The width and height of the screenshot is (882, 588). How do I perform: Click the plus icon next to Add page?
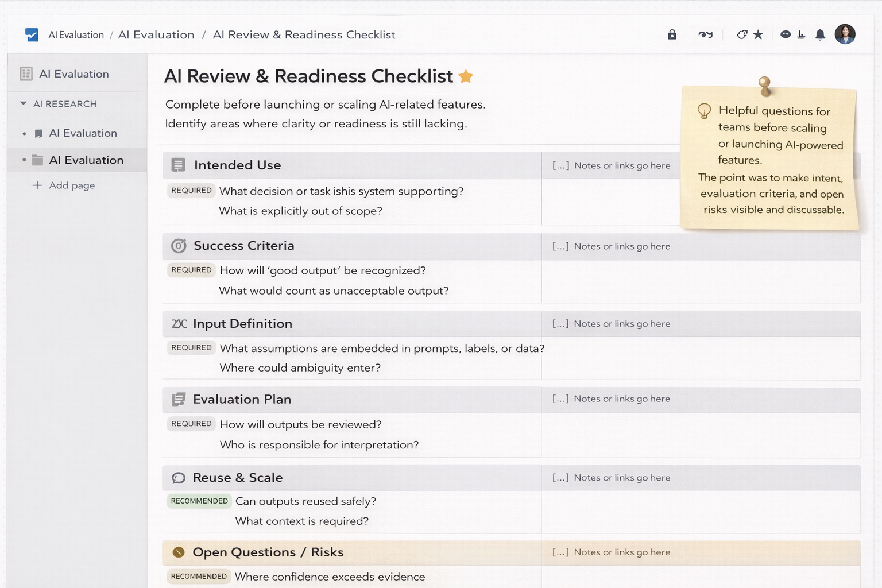pos(37,185)
